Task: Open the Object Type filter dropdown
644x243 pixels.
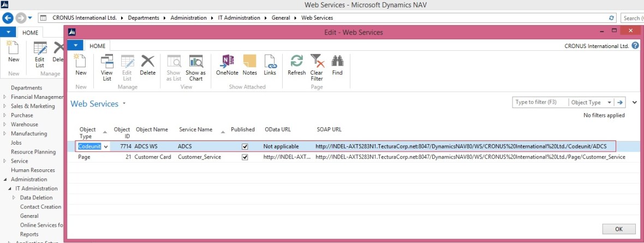Action: tap(591, 102)
